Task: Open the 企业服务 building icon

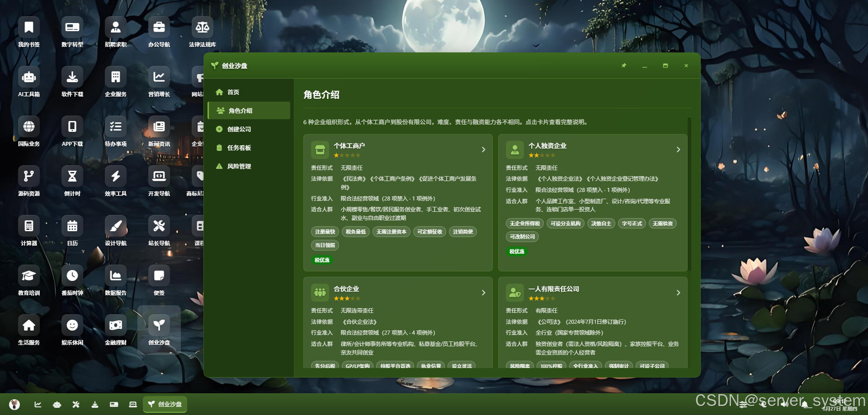Action: point(116,81)
